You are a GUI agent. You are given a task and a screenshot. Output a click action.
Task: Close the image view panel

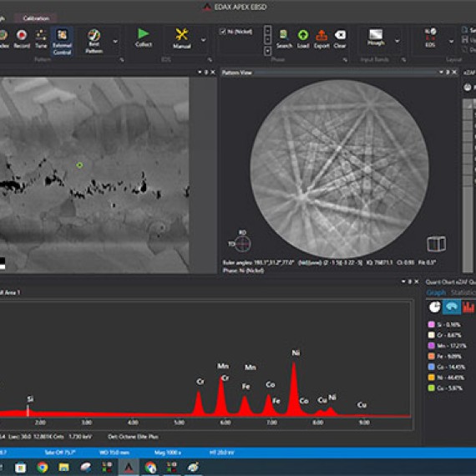coord(213,73)
